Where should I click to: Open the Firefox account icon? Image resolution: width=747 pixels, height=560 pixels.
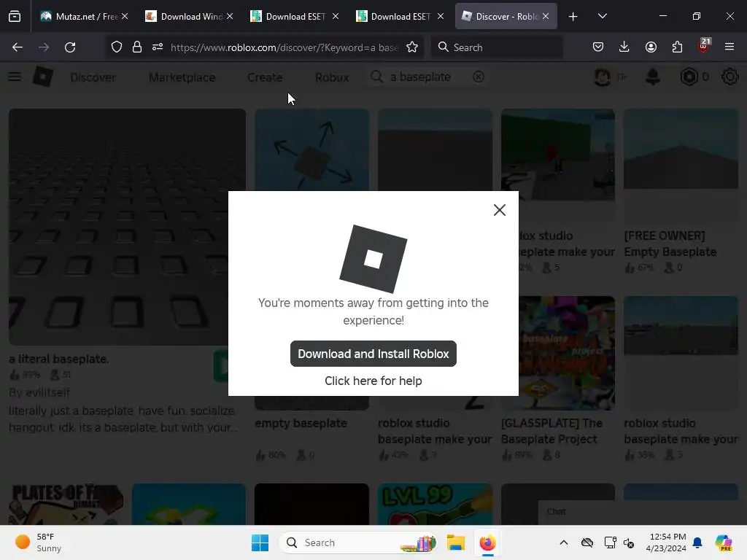tap(651, 47)
